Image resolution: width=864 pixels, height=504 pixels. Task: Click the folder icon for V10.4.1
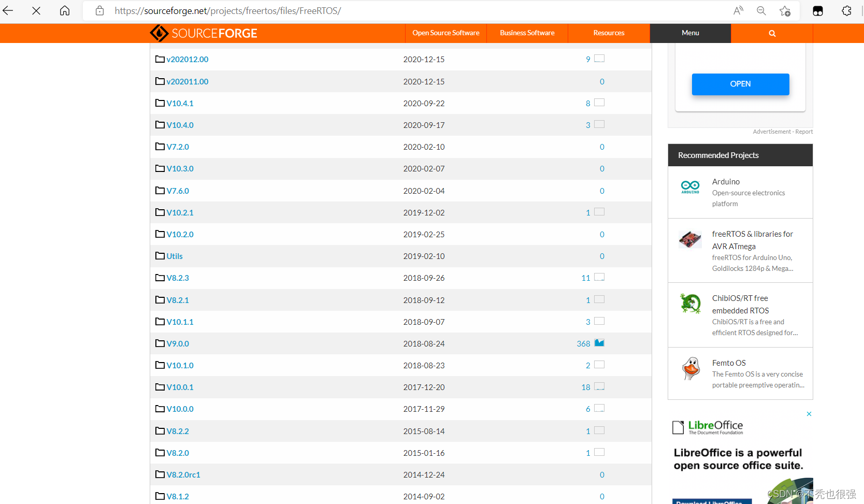[160, 103]
